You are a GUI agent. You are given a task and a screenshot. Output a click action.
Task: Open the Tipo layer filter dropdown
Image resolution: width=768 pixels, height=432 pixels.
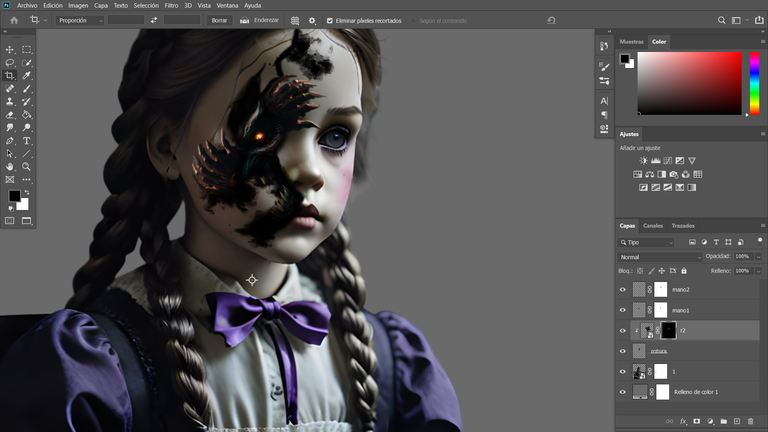(646, 242)
